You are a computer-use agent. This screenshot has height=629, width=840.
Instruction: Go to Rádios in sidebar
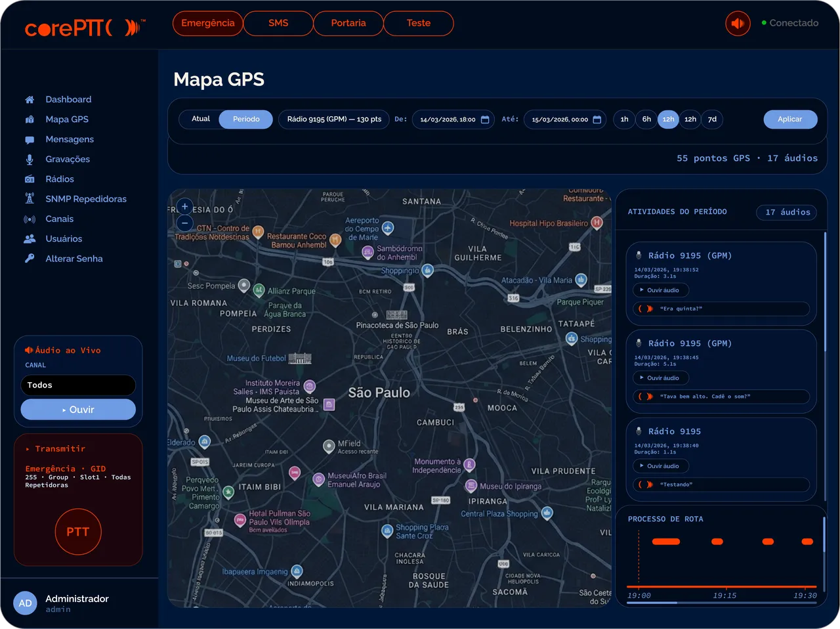coord(60,179)
